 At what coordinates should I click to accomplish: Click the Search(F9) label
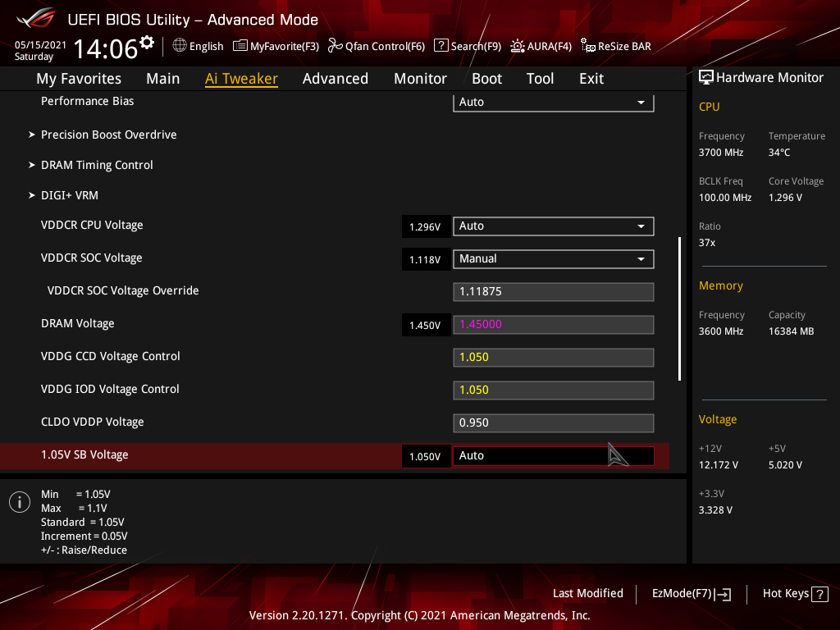[x=476, y=46]
